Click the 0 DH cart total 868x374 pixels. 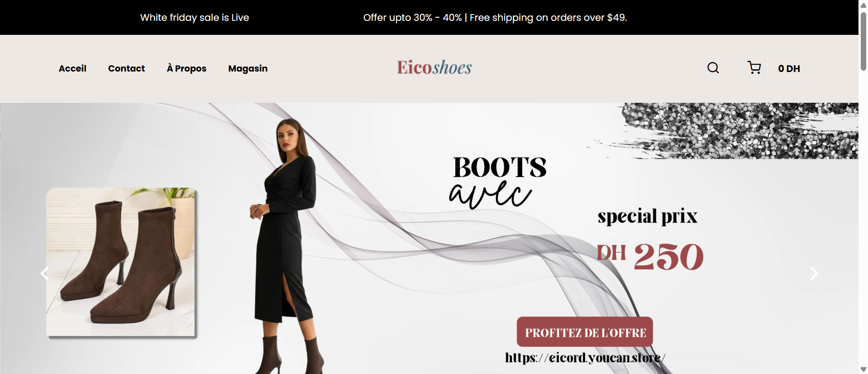coord(789,68)
